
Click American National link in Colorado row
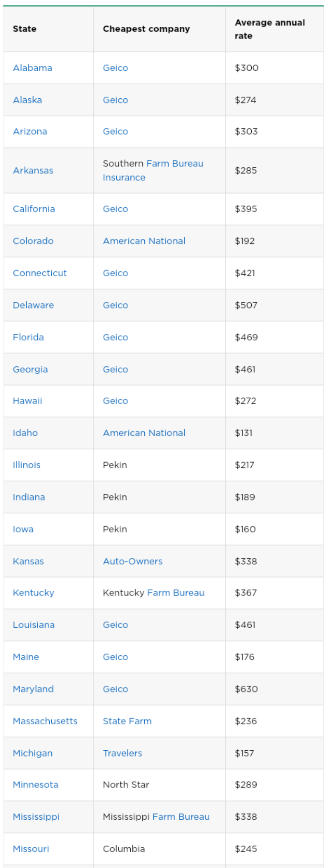pos(144,241)
